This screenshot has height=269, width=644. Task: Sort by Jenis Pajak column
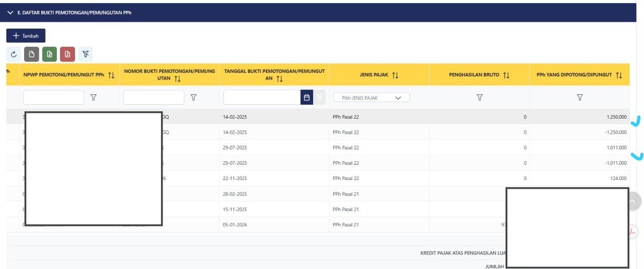tap(395, 75)
